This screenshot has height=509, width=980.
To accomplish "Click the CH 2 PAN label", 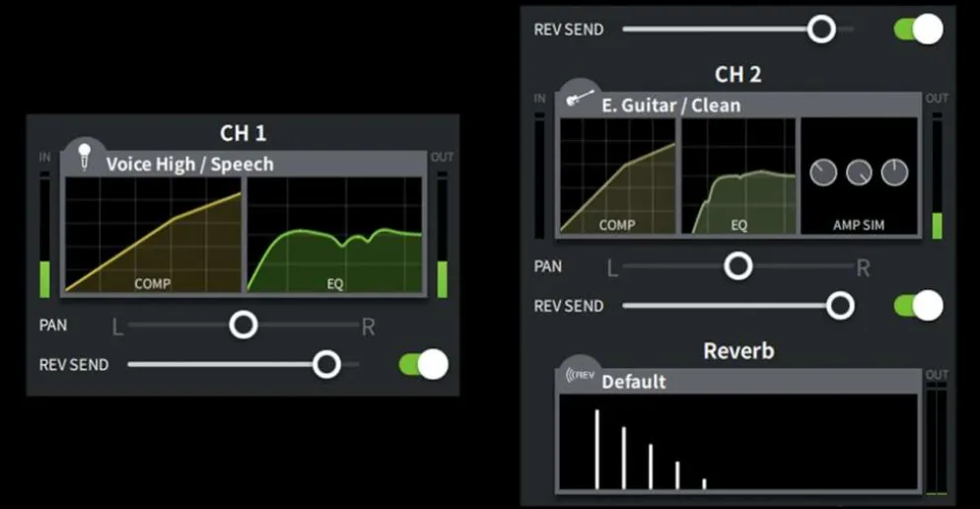I will point(548,266).
